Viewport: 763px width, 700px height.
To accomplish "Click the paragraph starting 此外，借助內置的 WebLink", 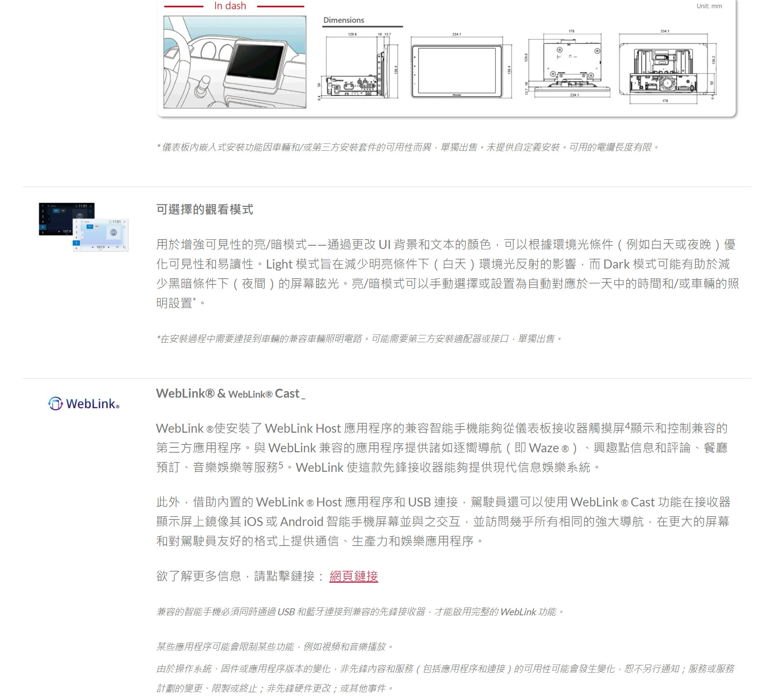I will point(443,522).
